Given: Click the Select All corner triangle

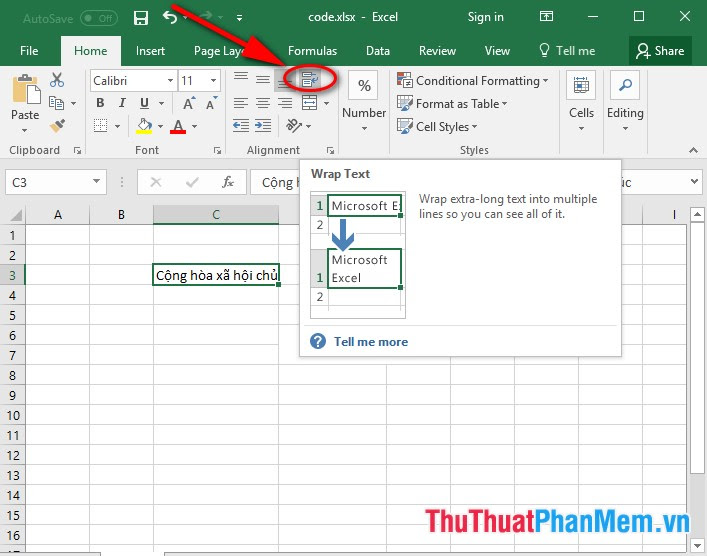Looking at the screenshot, I should tap(16, 215).
